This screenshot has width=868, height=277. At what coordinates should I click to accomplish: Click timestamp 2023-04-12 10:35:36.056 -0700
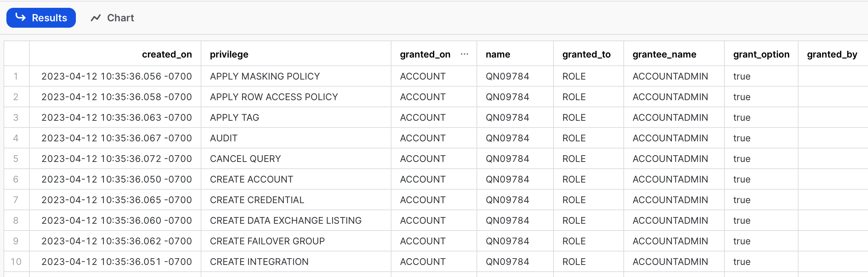(x=117, y=76)
